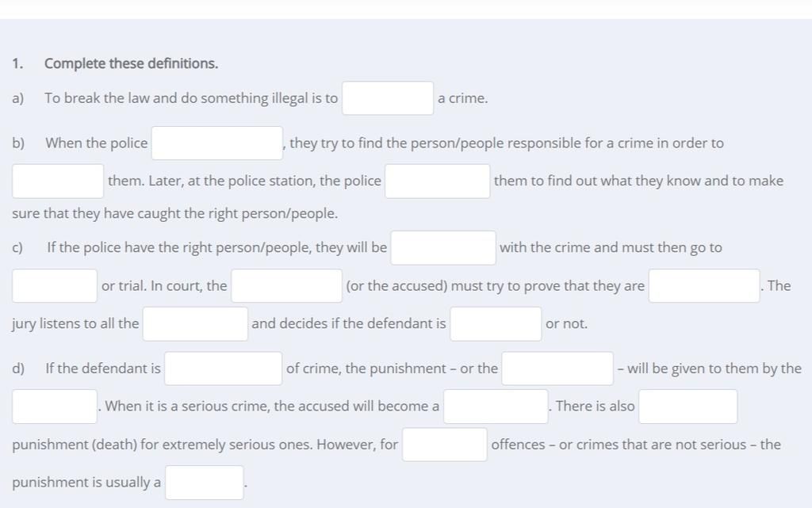Select the blank after 'When the police'
The width and height of the screenshot is (812, 508).
217,143
